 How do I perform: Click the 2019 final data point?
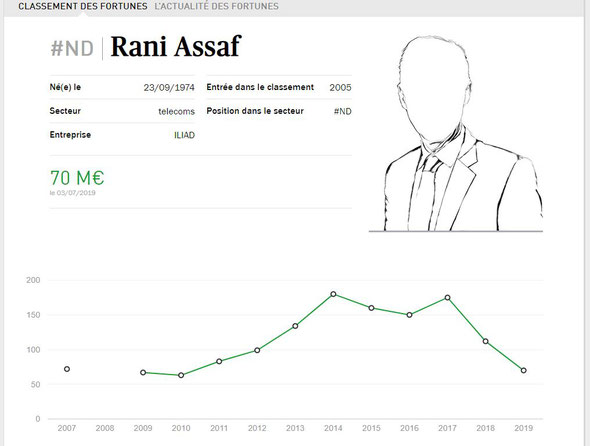coord(524,370)
